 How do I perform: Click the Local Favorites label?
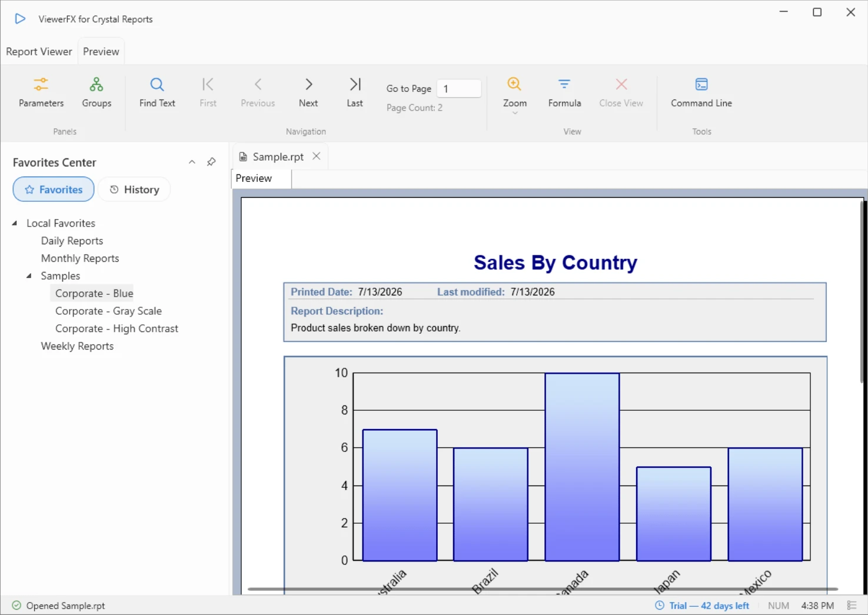pyautogui.click(x=61, y=223)
